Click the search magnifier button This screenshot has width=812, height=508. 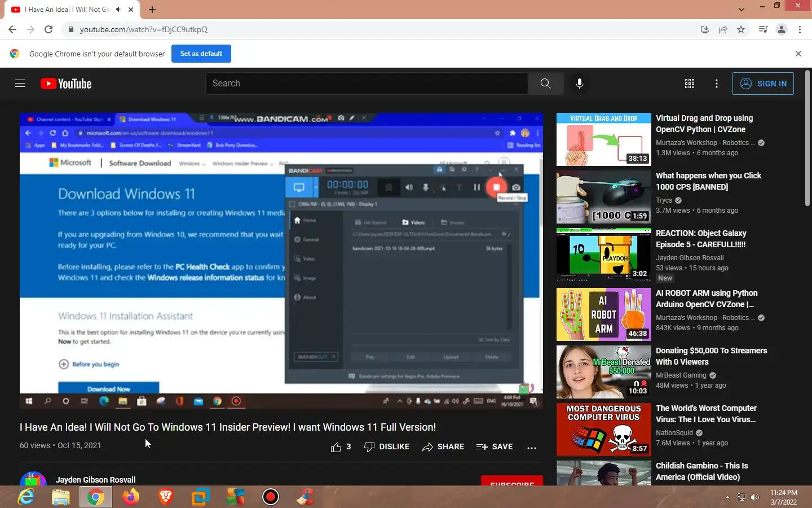[545, 84]
